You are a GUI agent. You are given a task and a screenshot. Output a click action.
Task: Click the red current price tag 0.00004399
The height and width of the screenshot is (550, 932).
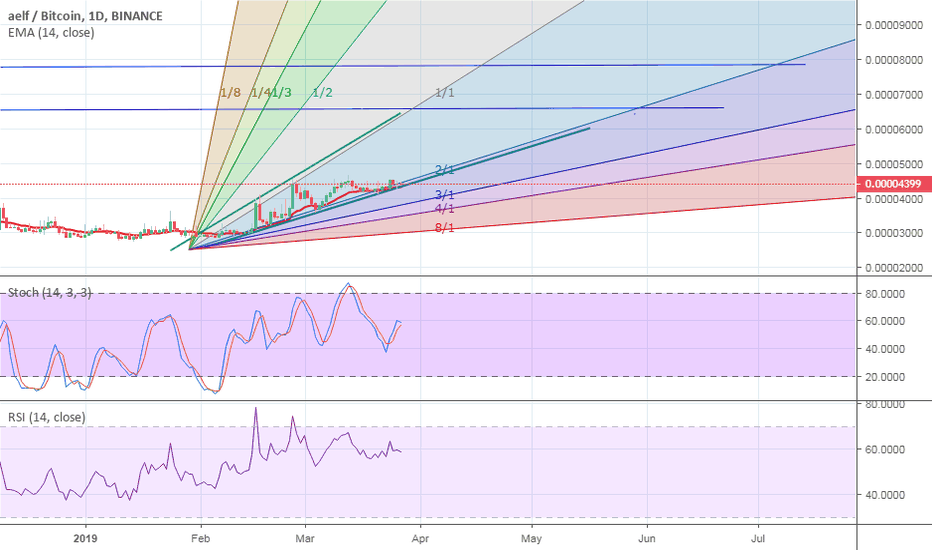(x=893, y=184)
